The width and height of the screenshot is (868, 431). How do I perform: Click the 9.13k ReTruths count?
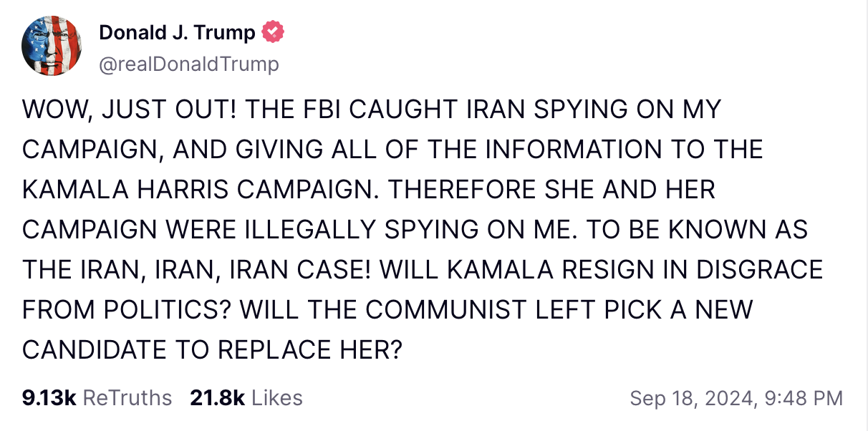coord(49,398)
